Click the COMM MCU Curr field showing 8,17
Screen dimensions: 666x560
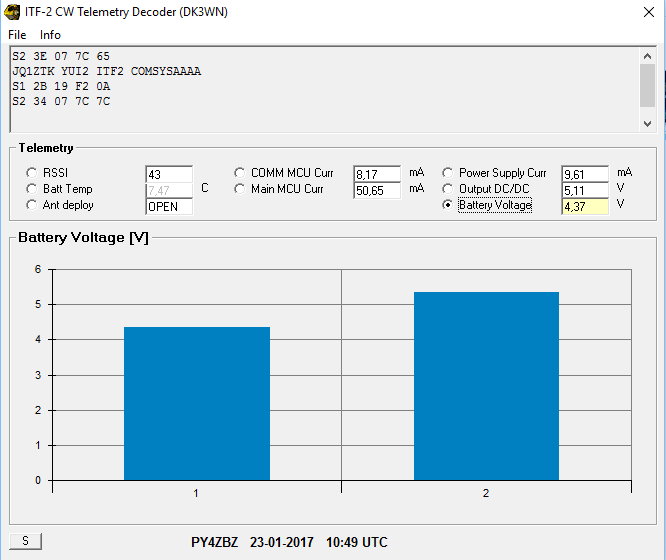coord(377,174)
